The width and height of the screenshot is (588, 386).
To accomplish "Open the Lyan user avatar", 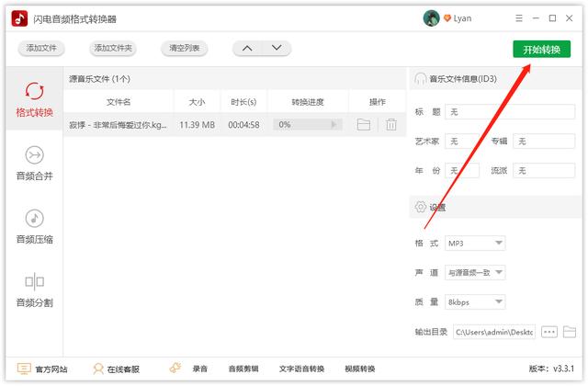I will click(431, 18).
